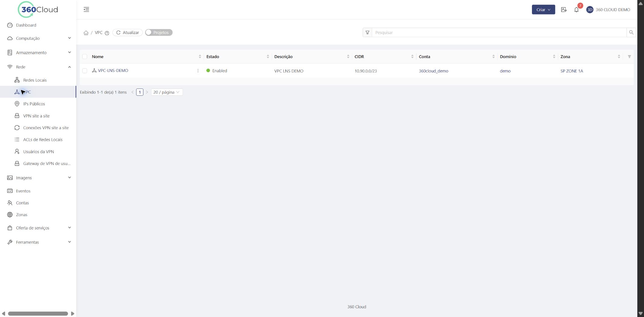Sort by Estado column arrows
Screen dimensions: 644x317
(x=268, y=57)
